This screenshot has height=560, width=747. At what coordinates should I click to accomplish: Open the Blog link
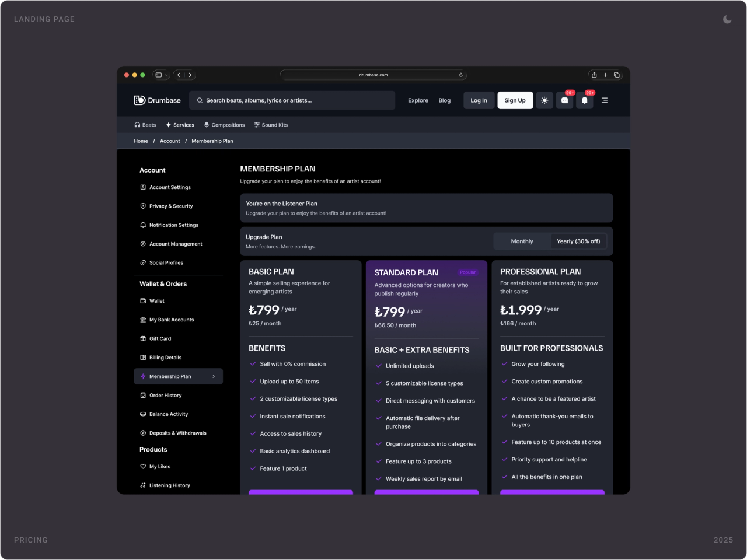[445, 100]
